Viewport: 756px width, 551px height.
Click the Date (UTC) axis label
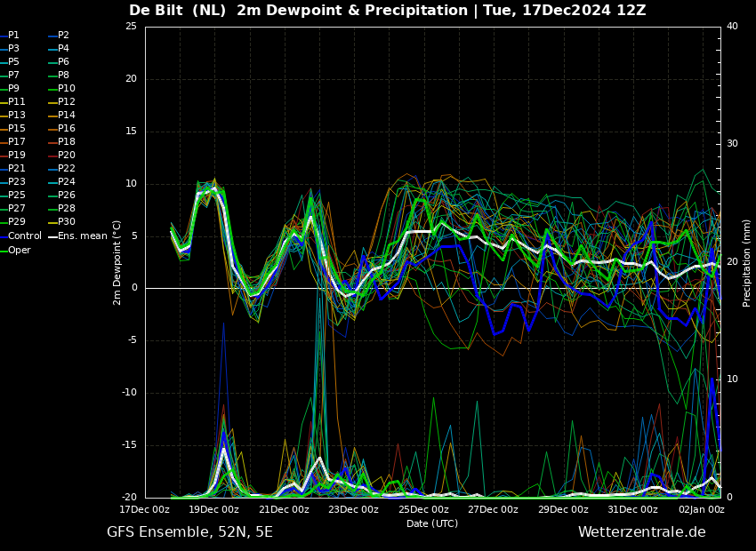pos(432,523)
